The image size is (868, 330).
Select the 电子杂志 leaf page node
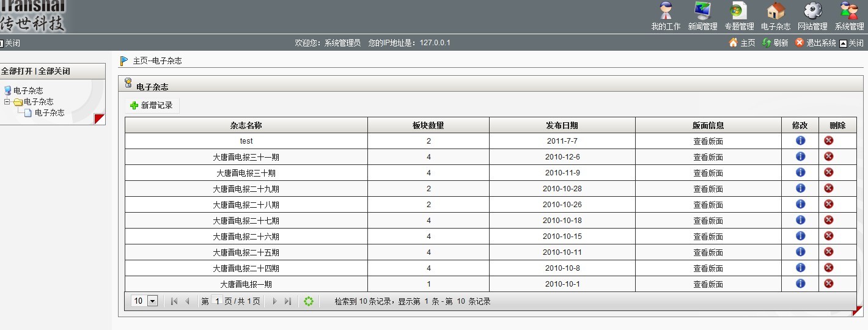50,112
